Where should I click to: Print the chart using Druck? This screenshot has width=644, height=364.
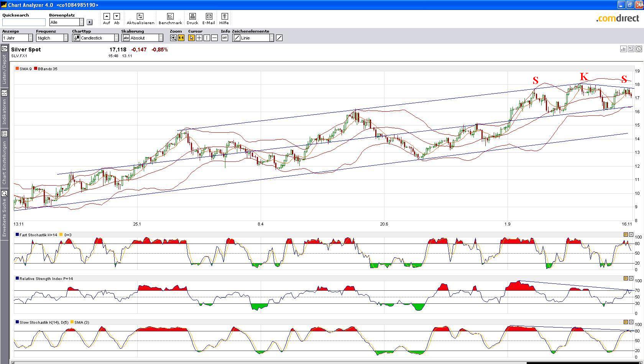click(x=192, y=16)
